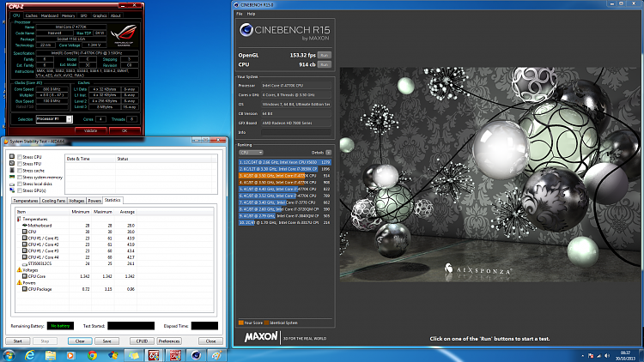Switch to the CPU-Z Caches tab
Screen dimensions: 644x362
(31, 15)
